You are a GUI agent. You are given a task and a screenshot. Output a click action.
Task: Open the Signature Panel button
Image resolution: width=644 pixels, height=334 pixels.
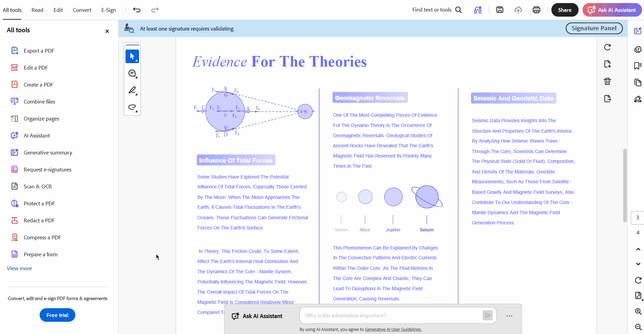tap(594, 29)
